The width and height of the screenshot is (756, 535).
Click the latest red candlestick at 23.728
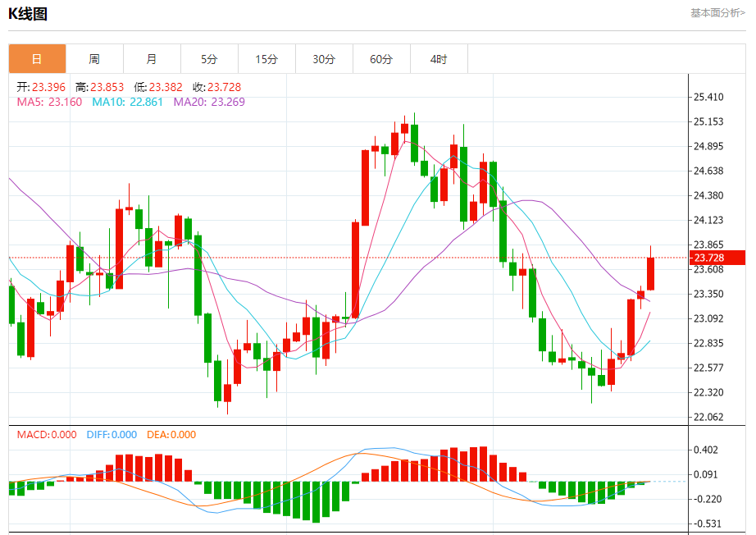click(x=650, y=273)
